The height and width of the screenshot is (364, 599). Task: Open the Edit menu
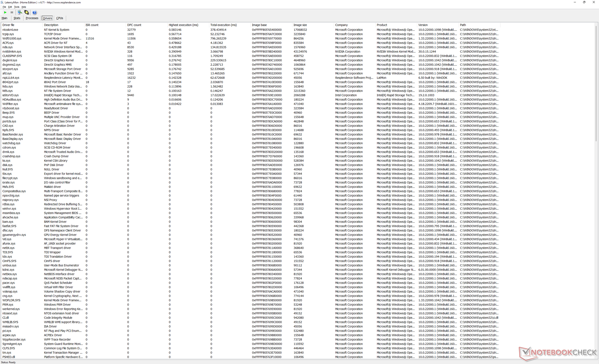(x=10, y=7)
